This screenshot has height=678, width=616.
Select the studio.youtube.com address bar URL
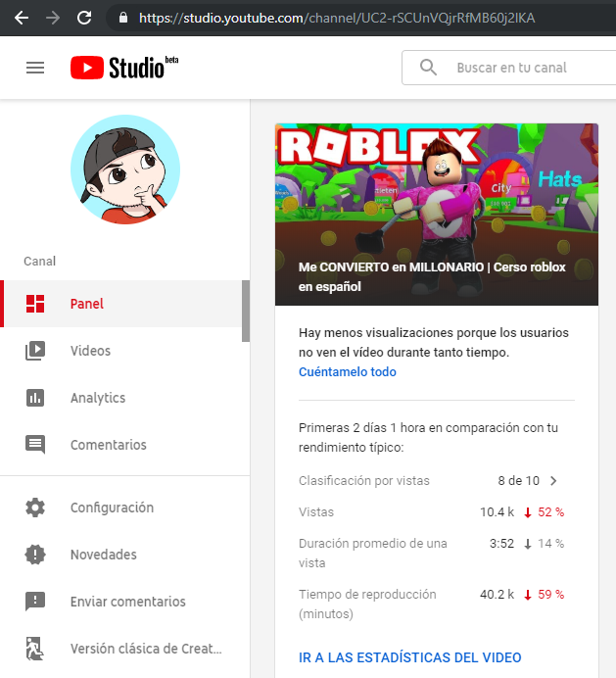click(x=337, y=18)
